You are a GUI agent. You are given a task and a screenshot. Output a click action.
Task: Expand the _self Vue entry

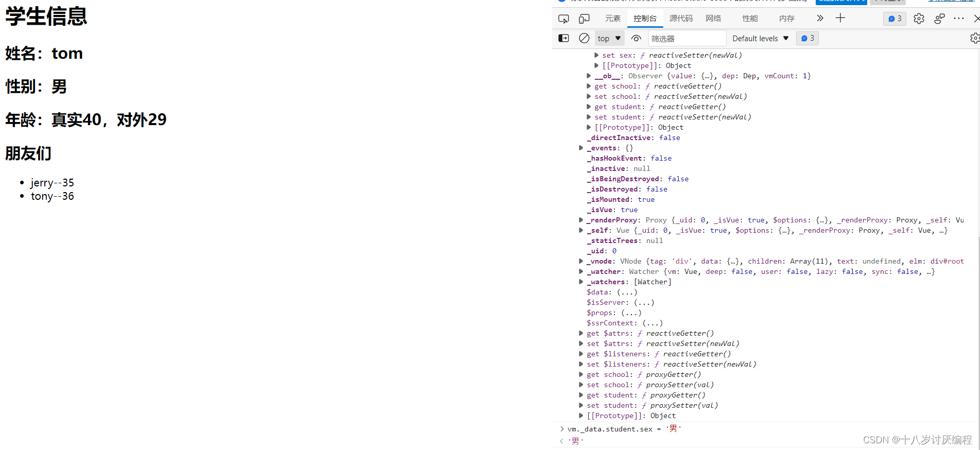[x=581, y=230]
